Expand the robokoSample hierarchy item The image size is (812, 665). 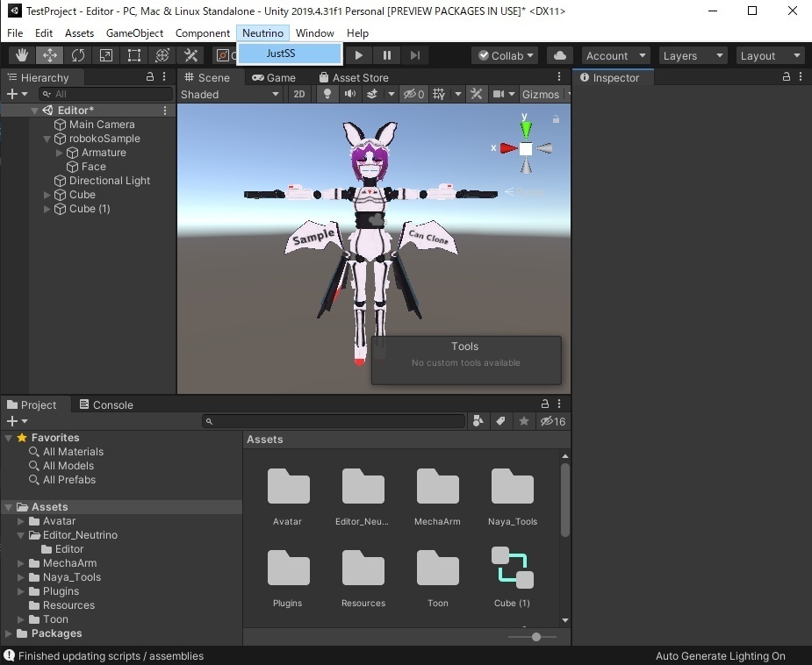(x=47, y=138)
